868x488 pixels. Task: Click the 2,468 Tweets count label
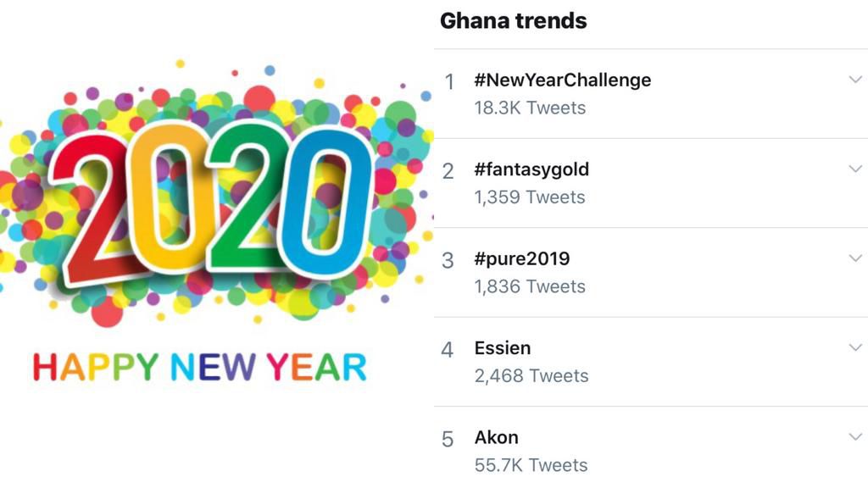tap(531, 375)
